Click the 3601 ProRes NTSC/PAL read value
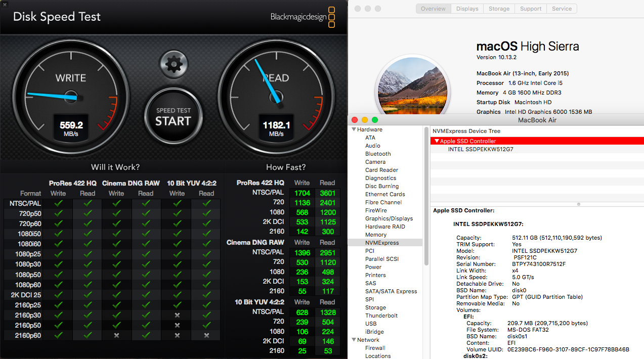Viewport: 644px width, 359px height. [327, 193]
